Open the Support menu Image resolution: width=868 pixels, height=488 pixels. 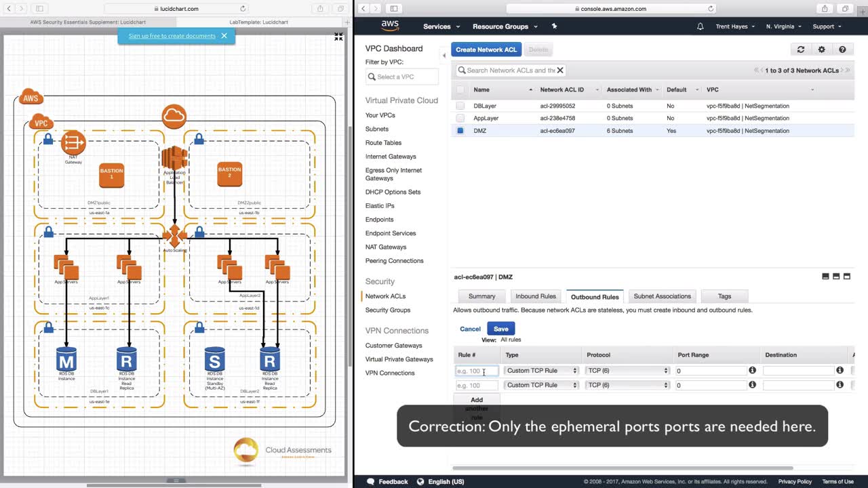point(827,26)
